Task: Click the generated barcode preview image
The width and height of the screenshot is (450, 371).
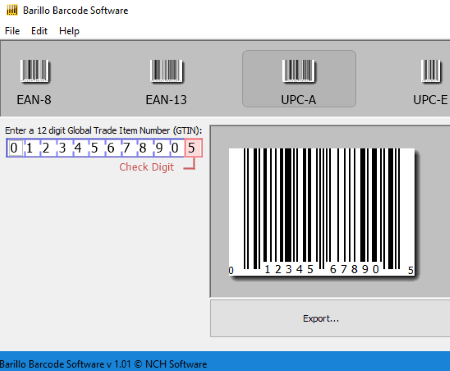Action: pyautogui.click(x=322, y=212)
